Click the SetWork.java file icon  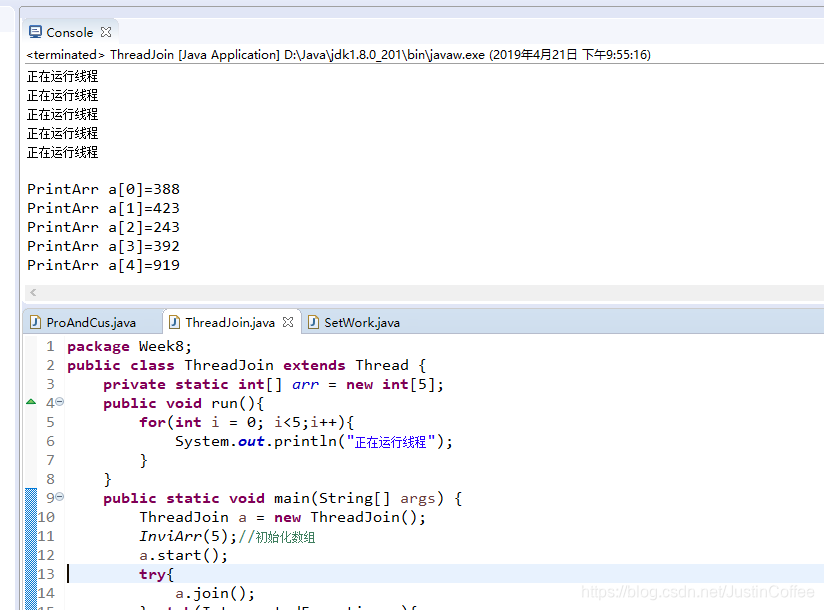(313, 322)
